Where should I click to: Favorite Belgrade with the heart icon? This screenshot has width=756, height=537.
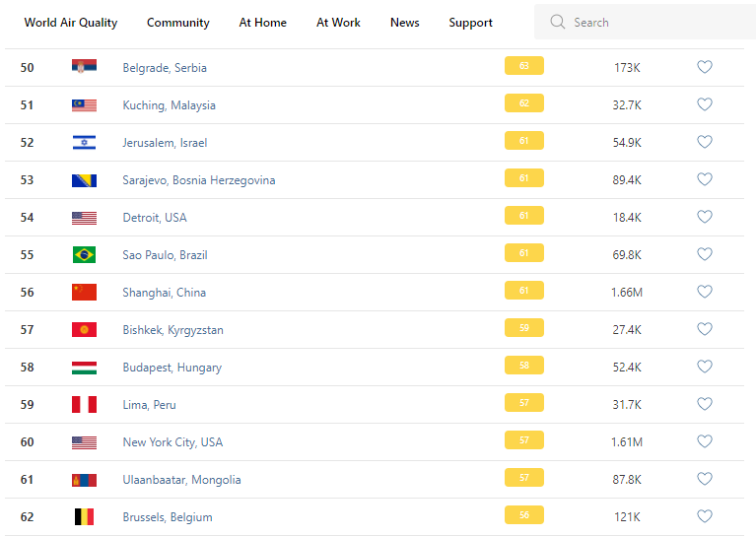tap(705, 67)
